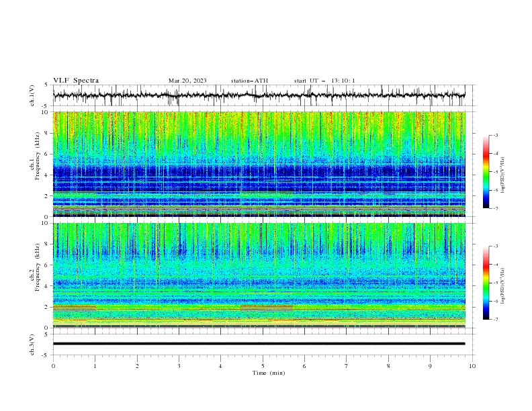Click the ch.1 color bar "log(PSD)(V²/Hz)" label
Screen dimensions: 532x411
(503, 175)
